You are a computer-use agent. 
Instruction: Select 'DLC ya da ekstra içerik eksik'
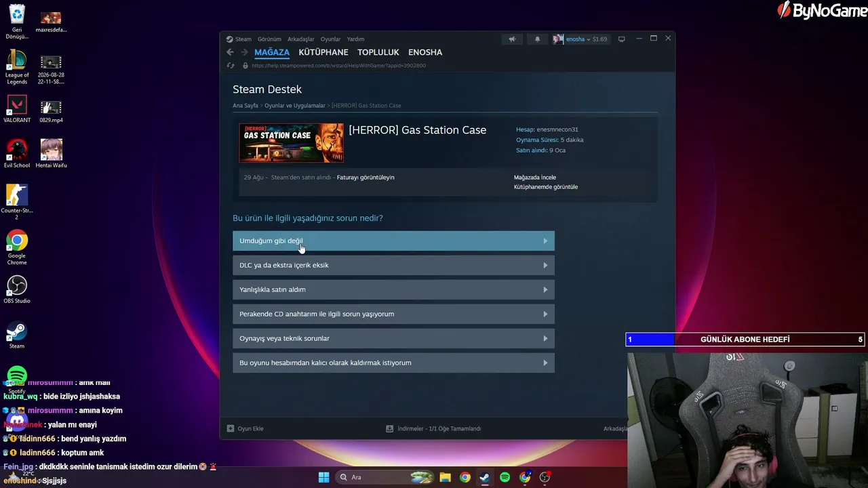tap(393, 265)
